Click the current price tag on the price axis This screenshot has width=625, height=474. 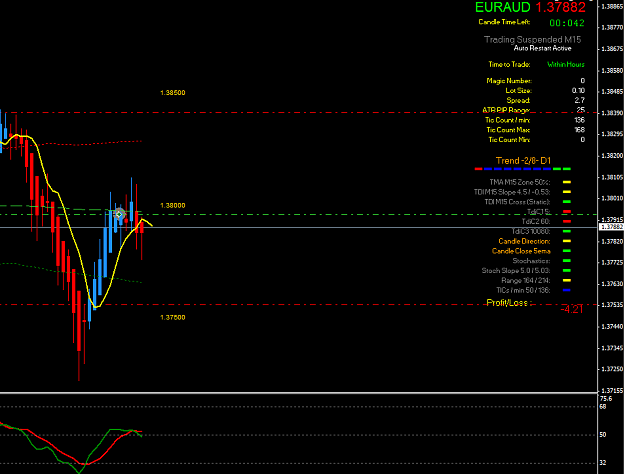[612, 227]
